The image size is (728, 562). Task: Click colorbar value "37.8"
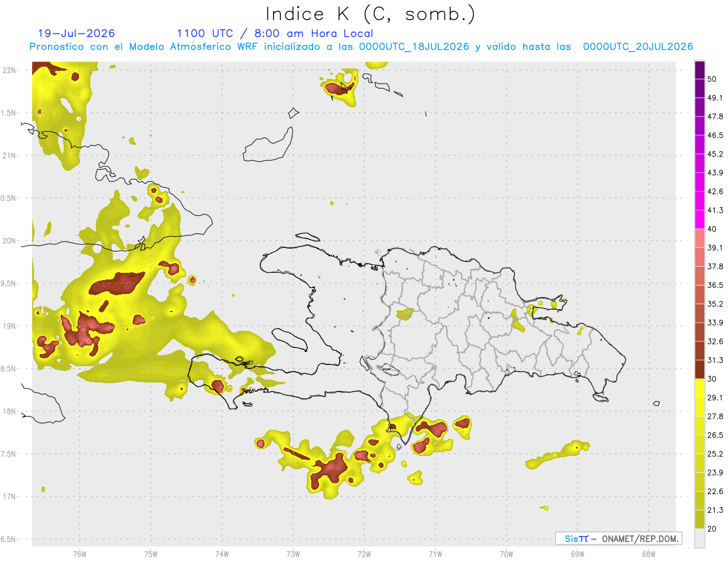[716, 266]
